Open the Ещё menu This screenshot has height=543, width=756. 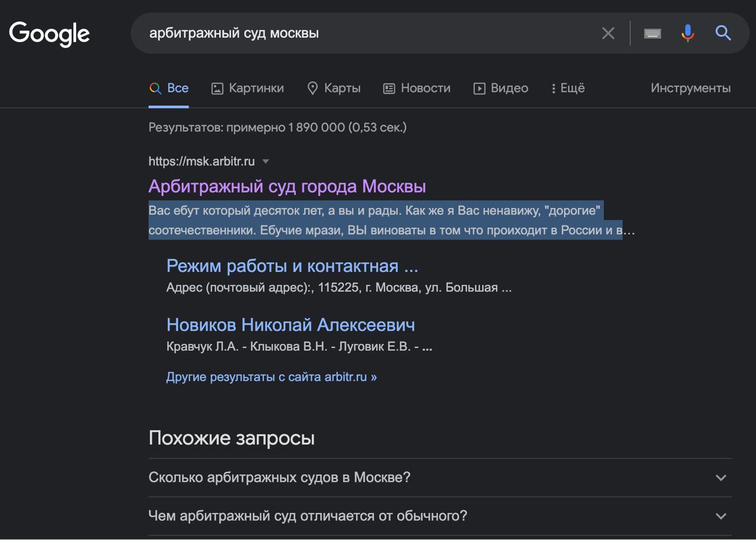(568, 89)
